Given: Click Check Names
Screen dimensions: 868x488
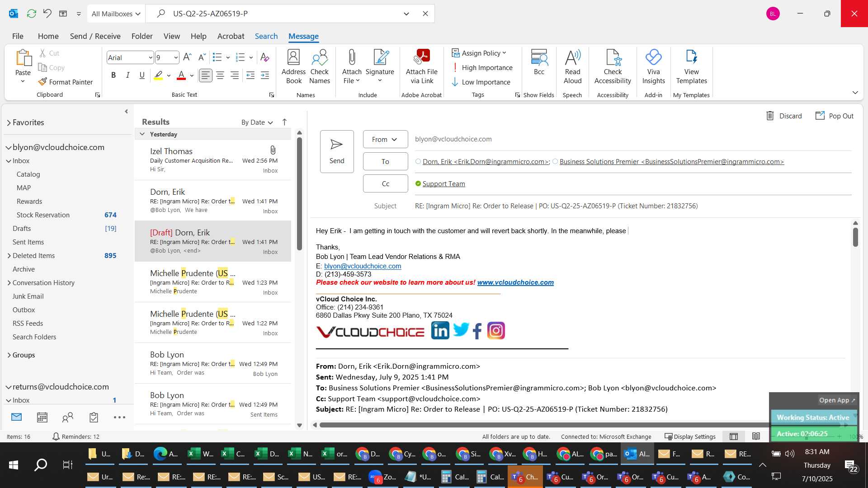Looking at the screenshot, I should pos(320,67).
